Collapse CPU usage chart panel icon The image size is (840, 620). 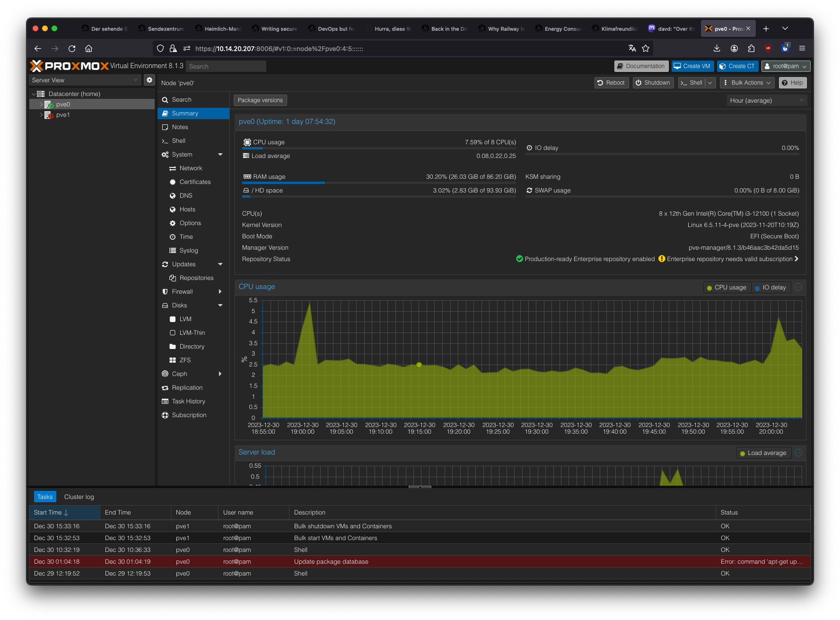(x=798, y=287)
